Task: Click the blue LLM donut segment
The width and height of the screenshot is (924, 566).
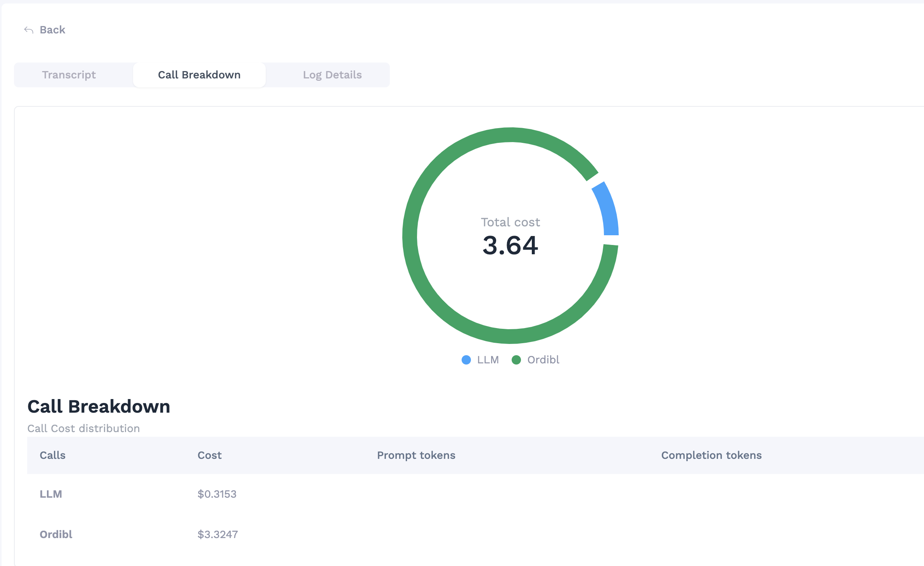Action: (x=608, y=211)
